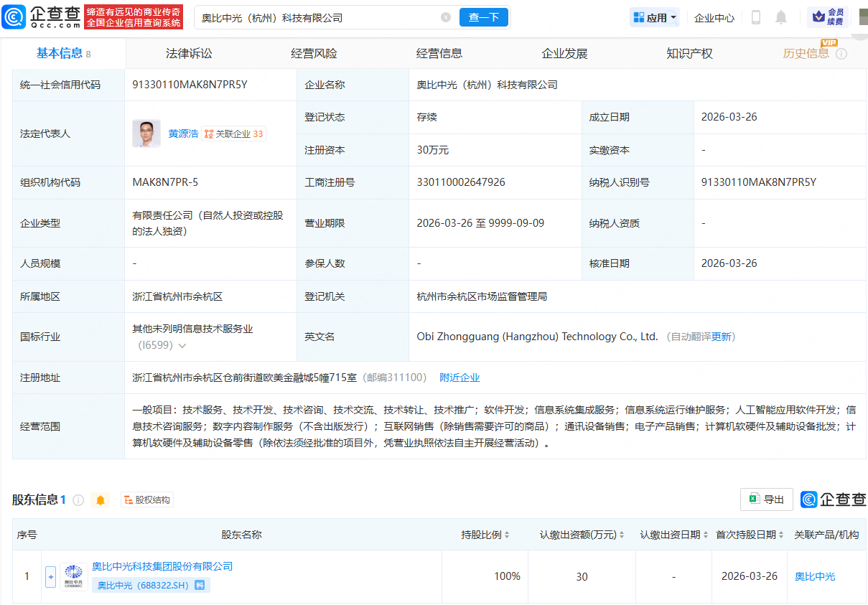Viewport: 868px width, 605px height.
Task: Open the 附近企业 link
Action: pyautogui.click(x=459, y=377)
